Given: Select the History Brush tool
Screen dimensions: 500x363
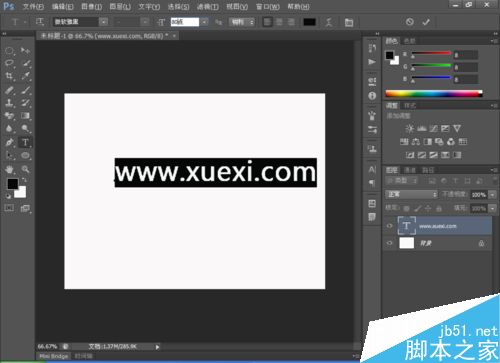Looking at the screenshot, I should [x=25, y=103].
